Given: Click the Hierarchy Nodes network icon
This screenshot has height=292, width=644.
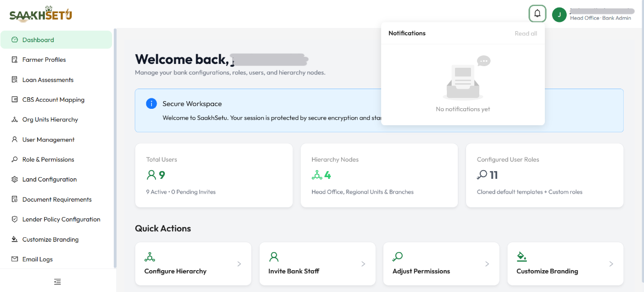Looking at the screenshot, I should point(317,175).
